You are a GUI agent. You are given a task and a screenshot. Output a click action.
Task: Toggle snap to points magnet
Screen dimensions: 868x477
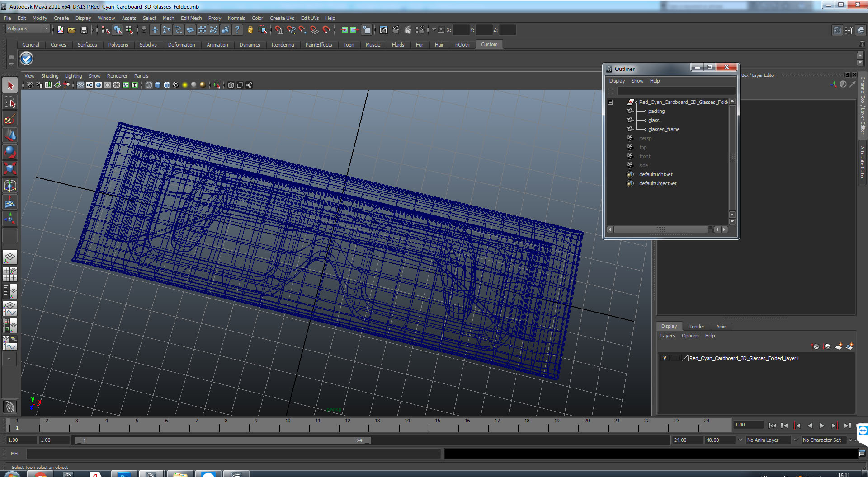coord(302,30)
